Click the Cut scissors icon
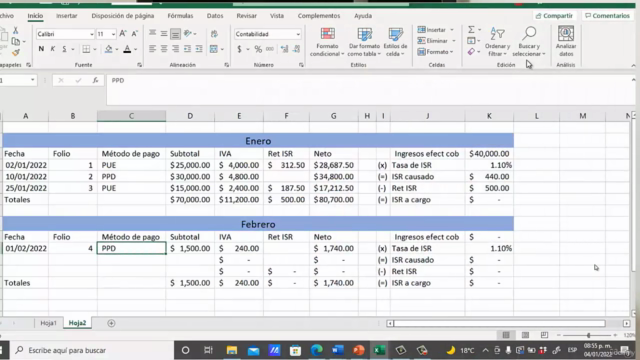 click(x=16, y=30)
